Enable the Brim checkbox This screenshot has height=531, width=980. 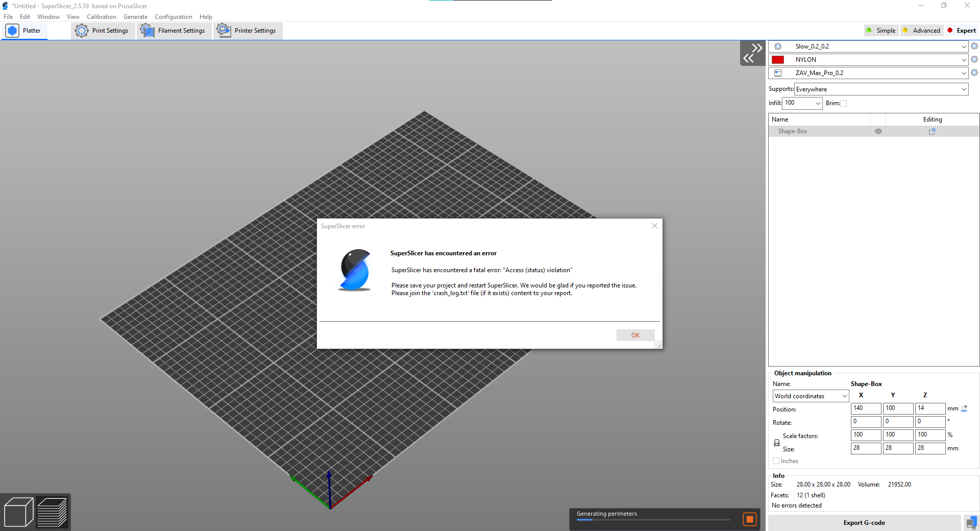point(844,103)
